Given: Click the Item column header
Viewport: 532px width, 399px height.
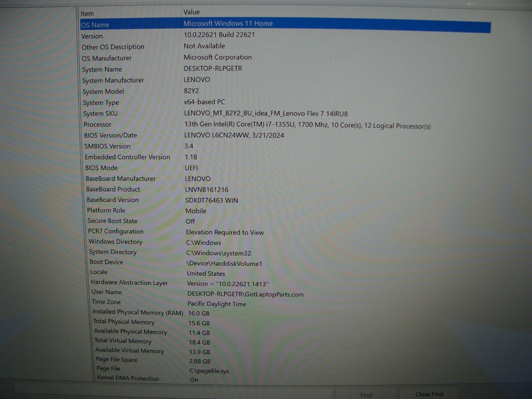Looking at the screenshot, I should pyautogui.click(x=87, y=14).
